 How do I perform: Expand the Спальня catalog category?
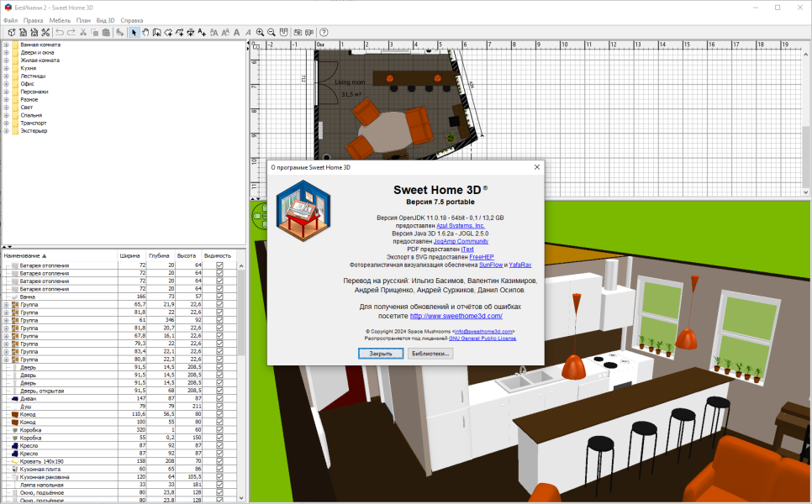(6, 115)
